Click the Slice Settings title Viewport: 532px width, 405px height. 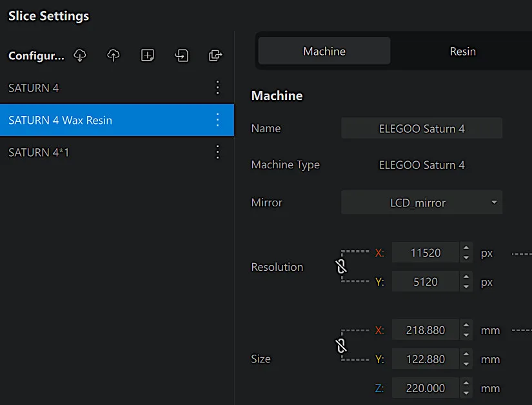(x=49, y=16)
